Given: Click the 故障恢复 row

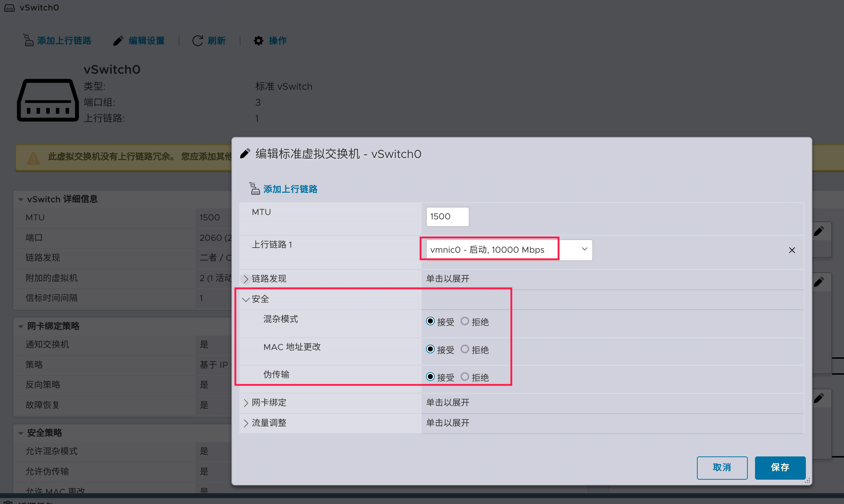Looking at the screenshot, I should (x=123, y=405).
